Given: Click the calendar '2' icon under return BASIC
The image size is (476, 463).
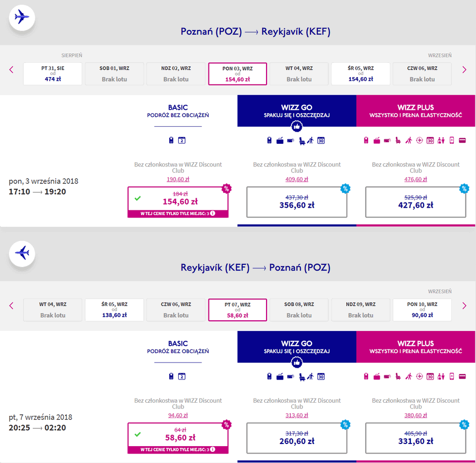Looking at the screenshot, I should coord(181,376).
